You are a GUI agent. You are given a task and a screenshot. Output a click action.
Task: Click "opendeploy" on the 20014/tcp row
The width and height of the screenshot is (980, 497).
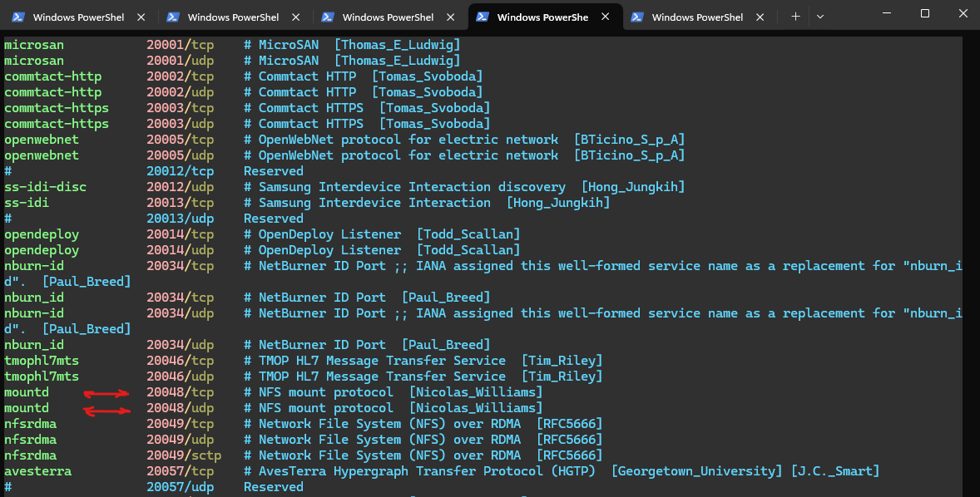click(x=42, y=234)
